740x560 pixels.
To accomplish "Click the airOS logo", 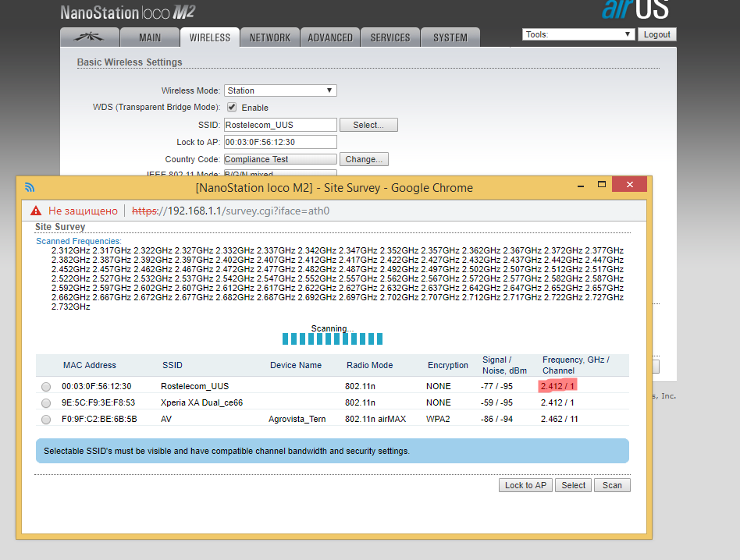I will (635, 9).
